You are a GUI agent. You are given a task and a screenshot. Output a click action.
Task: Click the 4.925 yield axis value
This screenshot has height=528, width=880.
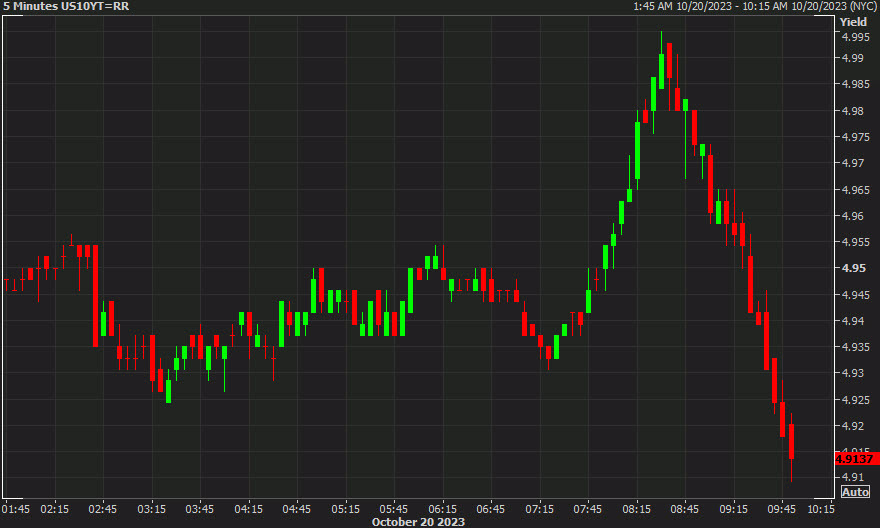coord(855,400)
